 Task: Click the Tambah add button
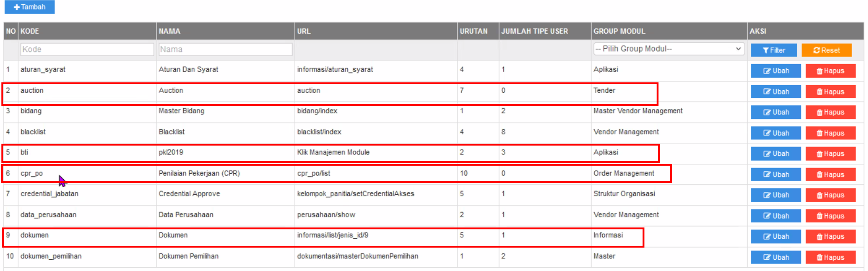pos(30,7)
